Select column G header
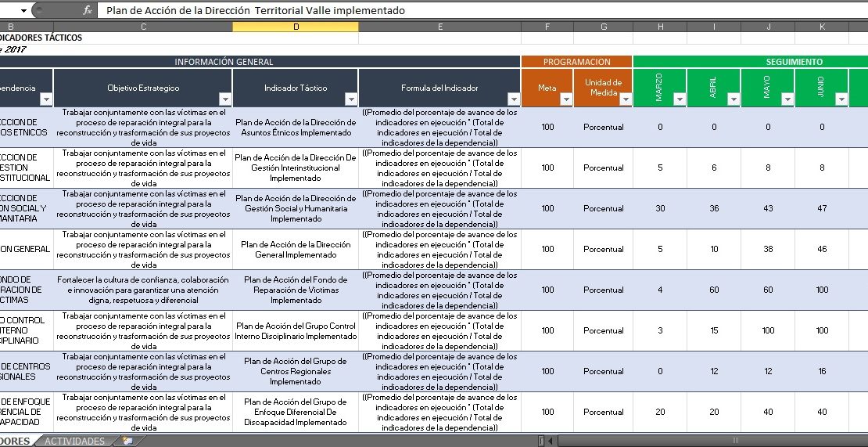This screenshot has width=868, height=447. tap(604, 27)
